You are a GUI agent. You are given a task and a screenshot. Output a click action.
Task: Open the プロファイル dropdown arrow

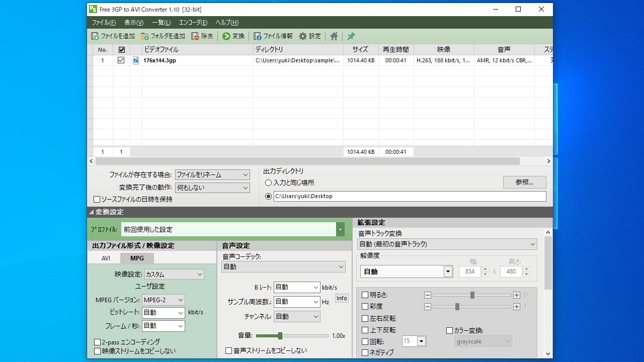(x=341, y=229)
